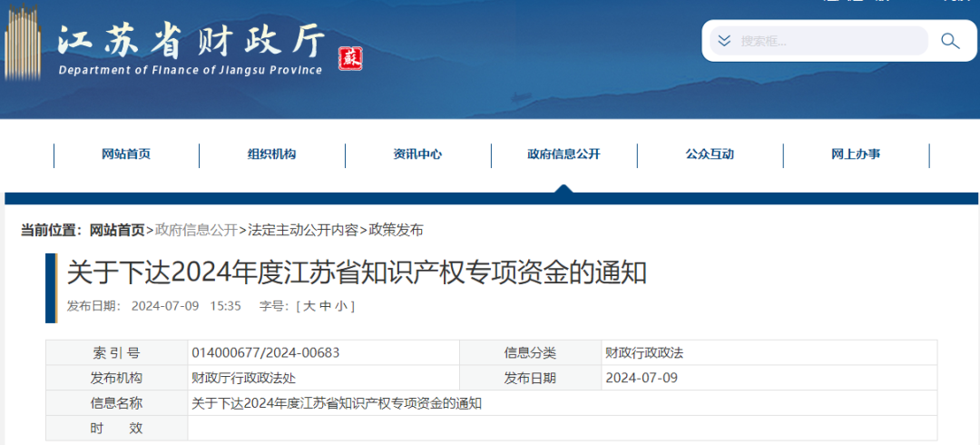Open the search scope double-chevron dropdown
This screenshot has height=445, width=980.
coord(724,41)
